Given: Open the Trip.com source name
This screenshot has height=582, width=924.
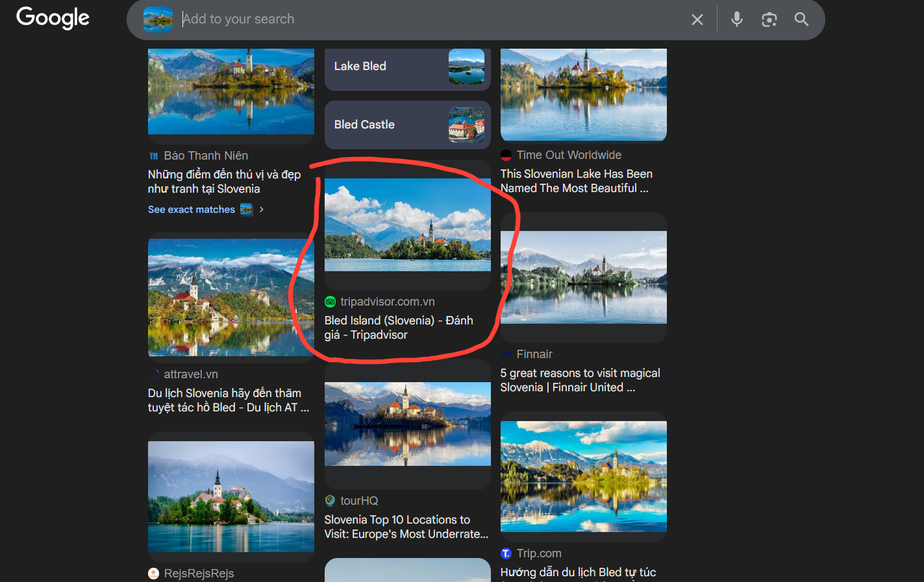Looking at the screenshot, I should point(539,553).
